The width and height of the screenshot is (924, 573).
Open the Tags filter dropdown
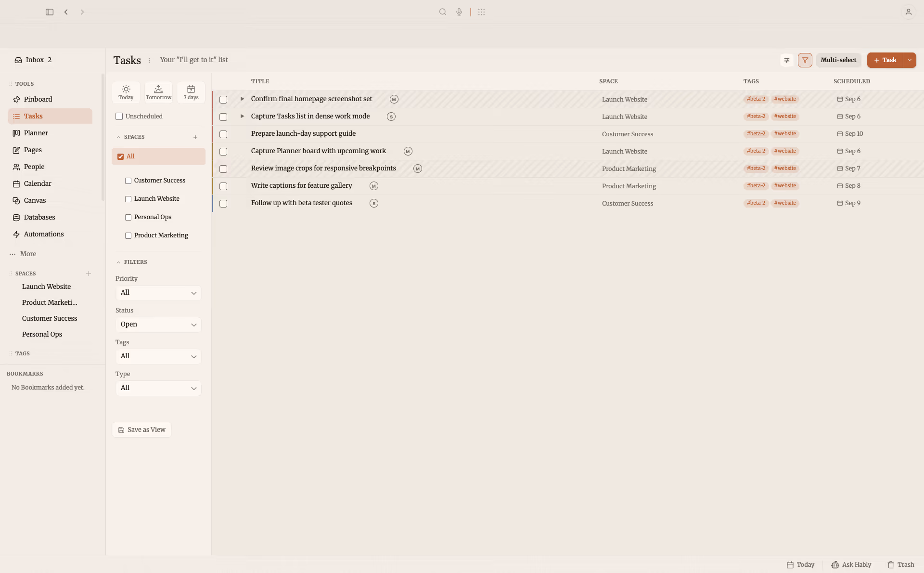tap(158, 356)
